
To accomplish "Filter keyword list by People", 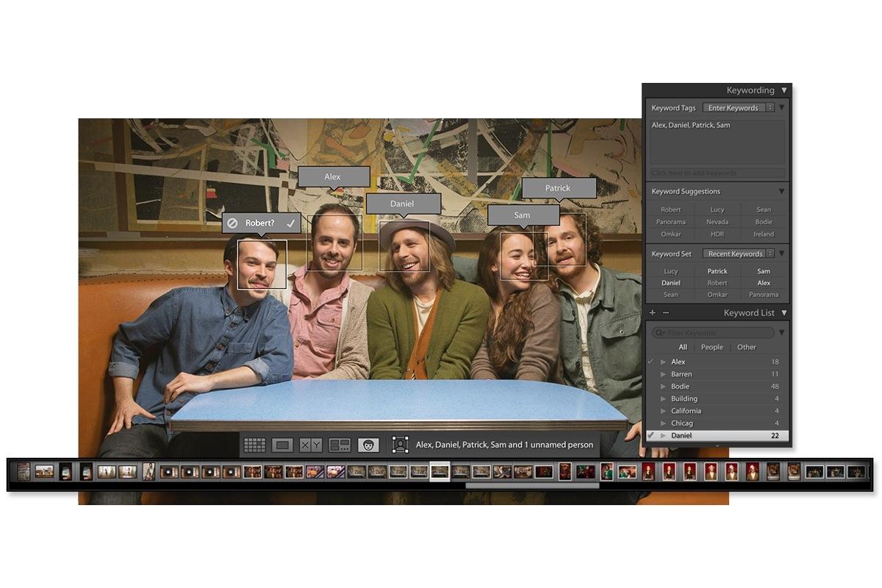I will pyautogui.click(x=711, y=347).
